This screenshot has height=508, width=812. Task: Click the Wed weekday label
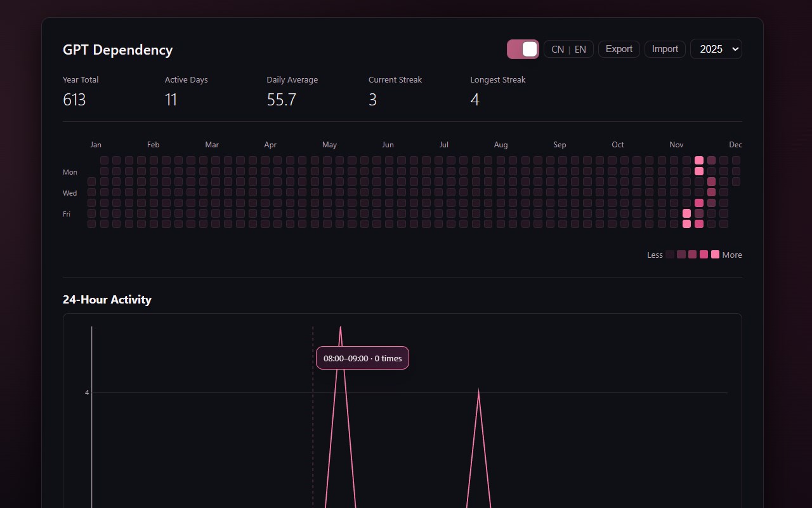(70, 193)
